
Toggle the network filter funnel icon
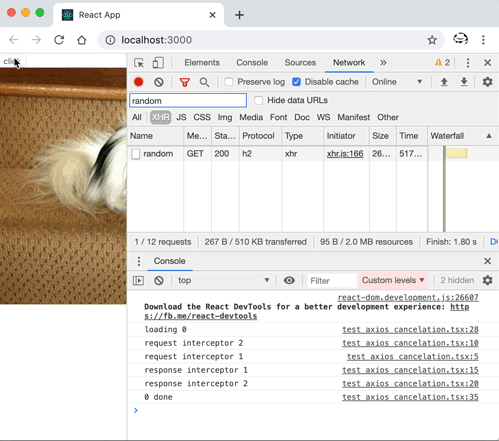[185, 82]
